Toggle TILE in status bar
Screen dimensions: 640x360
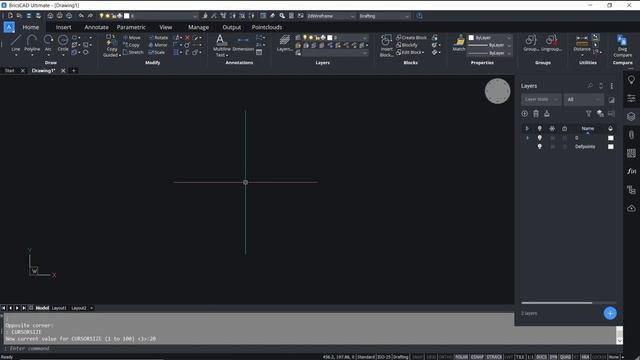(x=520, y=357)
